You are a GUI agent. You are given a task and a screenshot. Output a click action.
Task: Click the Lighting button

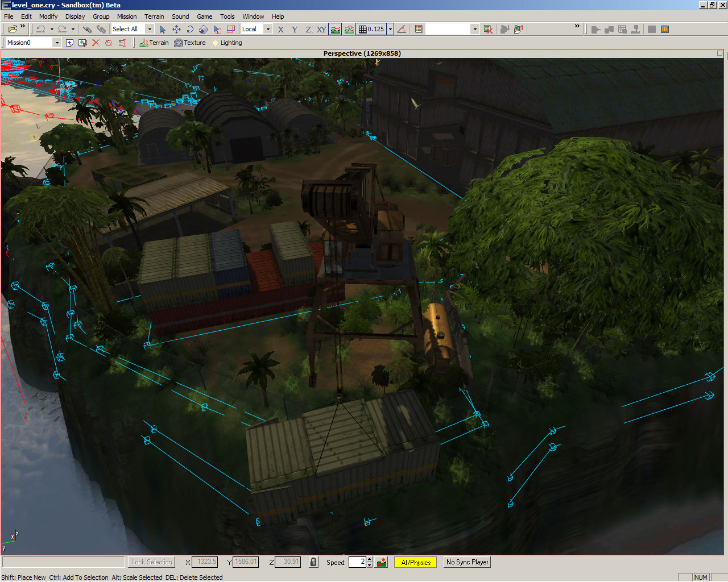[x=227, y=43]
